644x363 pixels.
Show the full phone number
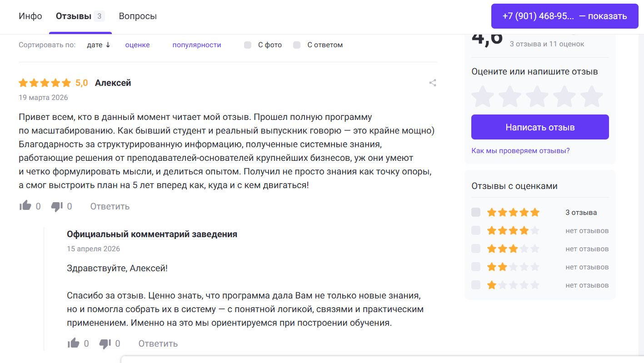pyautogui.click(x=564, y=16)
